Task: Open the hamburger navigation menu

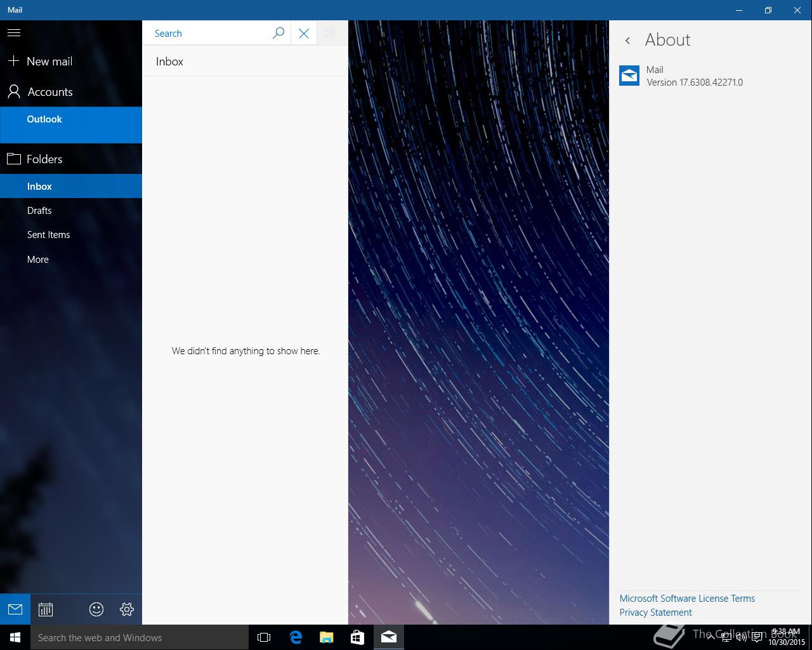Action: [14, 33]
